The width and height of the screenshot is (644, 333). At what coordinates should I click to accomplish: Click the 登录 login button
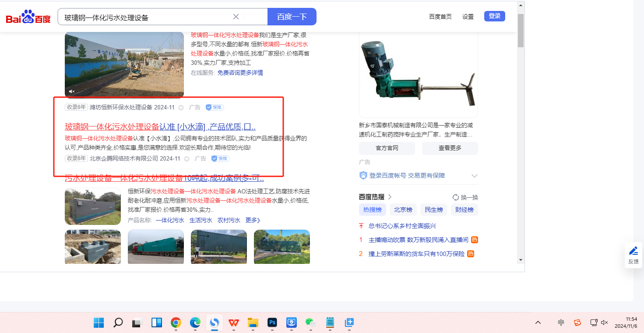point(494,16)
